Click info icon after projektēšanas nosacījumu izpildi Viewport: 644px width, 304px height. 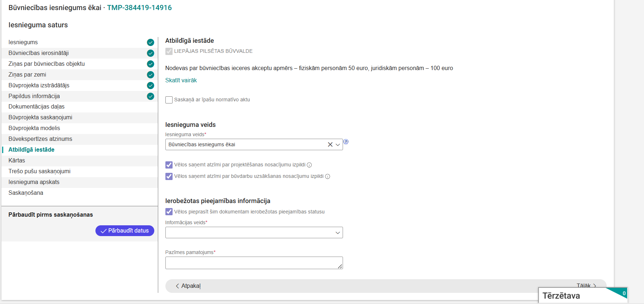pos(309,165)
